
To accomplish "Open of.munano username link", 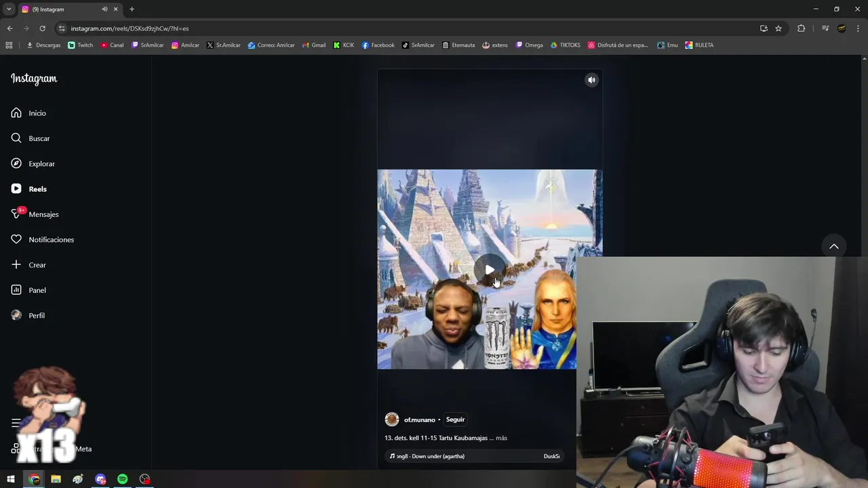I will (420, 420).
